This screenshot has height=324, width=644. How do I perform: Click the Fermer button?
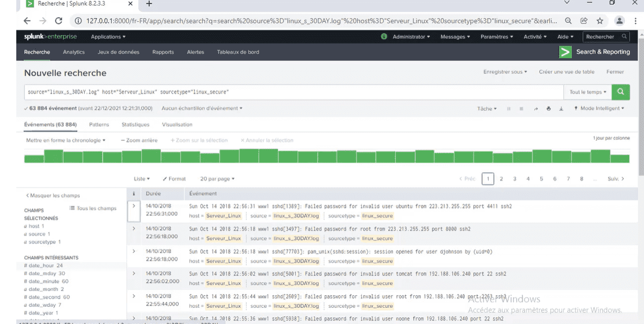[x=615, y=72]
